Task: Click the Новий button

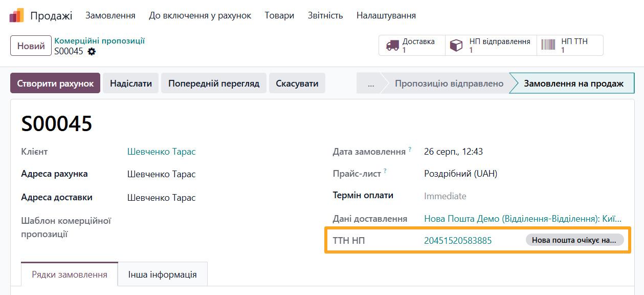Action: pyautogui.click(x=31, y=46)
